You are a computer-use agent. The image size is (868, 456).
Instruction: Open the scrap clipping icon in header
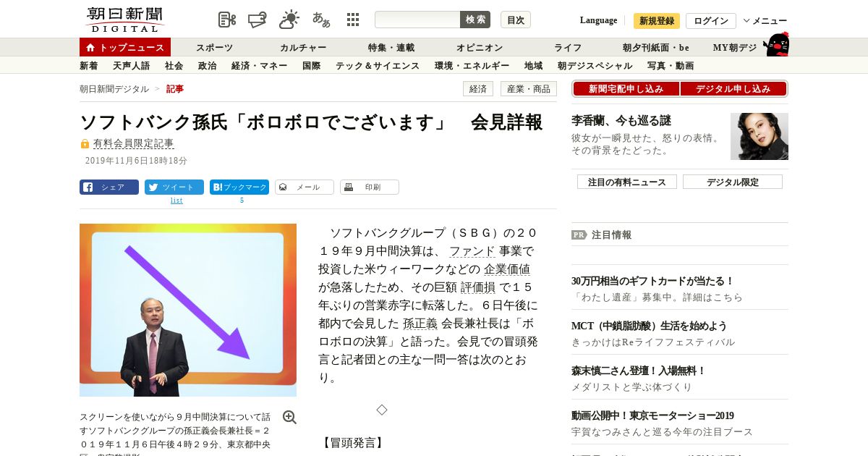pyautogui.click(x=227, y=20)
